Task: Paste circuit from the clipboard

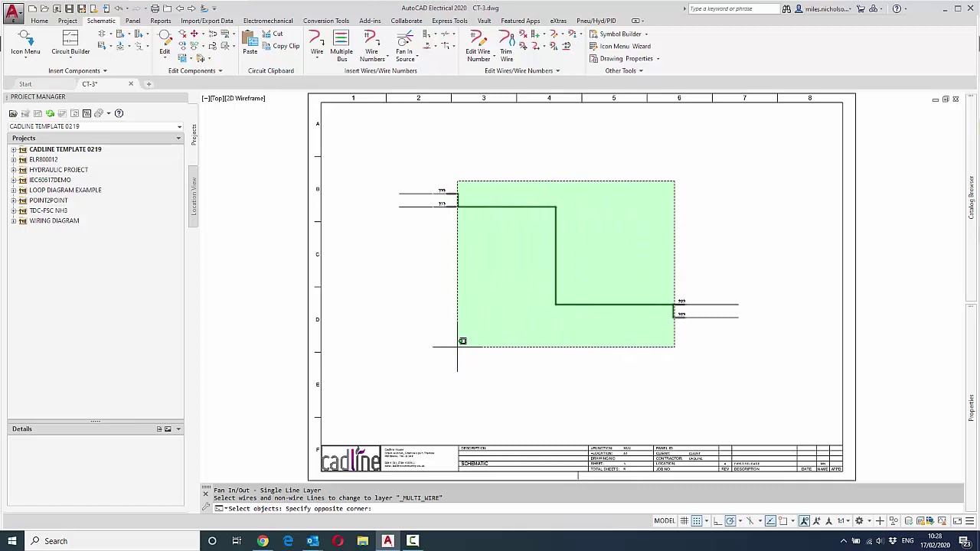Action: (250, 43)
